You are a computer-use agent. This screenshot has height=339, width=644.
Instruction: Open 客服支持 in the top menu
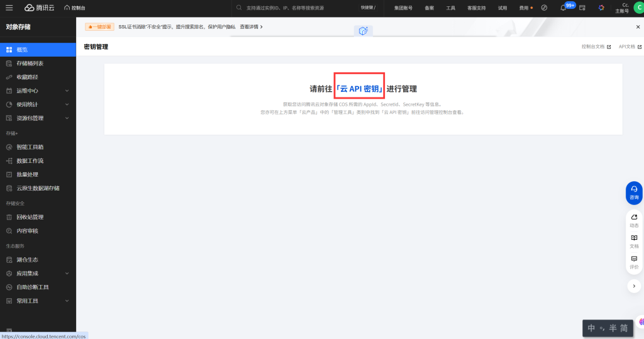[x=477, y=8]
